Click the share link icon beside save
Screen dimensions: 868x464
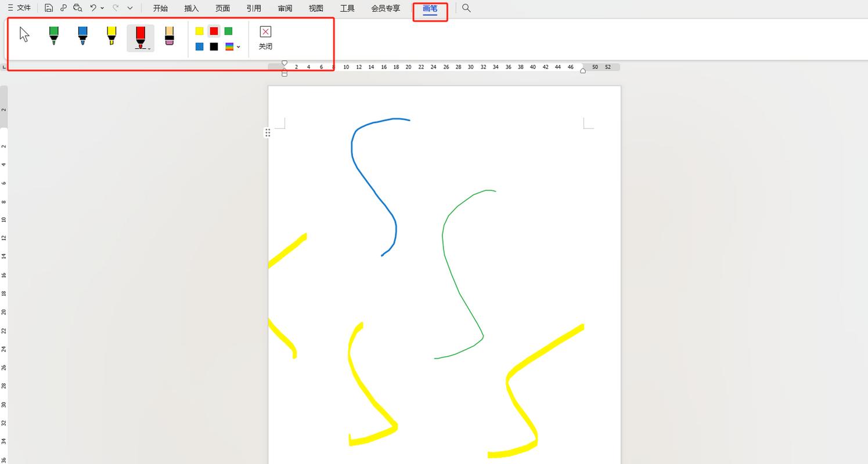tap(63, 8)
